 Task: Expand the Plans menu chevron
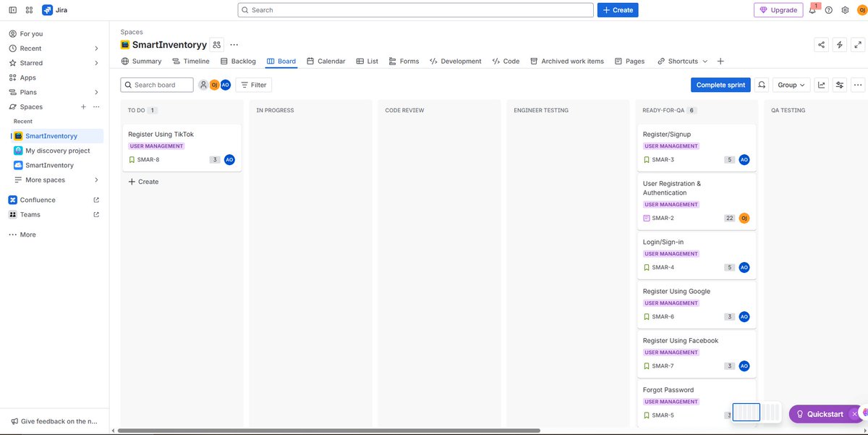96,92
